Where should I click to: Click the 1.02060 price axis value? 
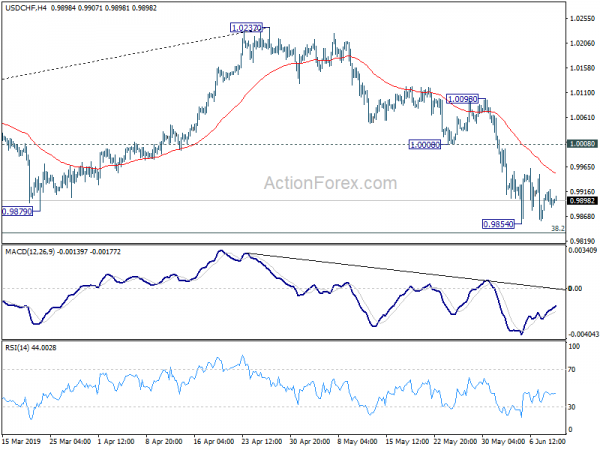tap(582, 43)
